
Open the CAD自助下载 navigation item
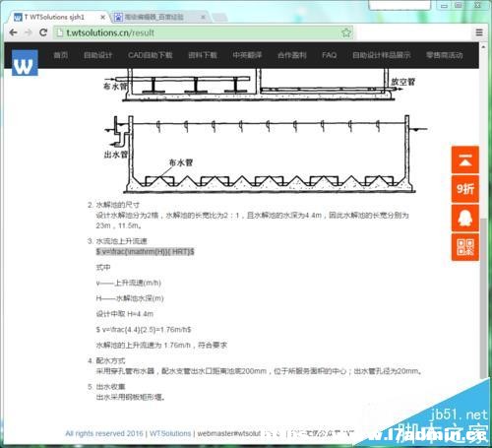151,55
